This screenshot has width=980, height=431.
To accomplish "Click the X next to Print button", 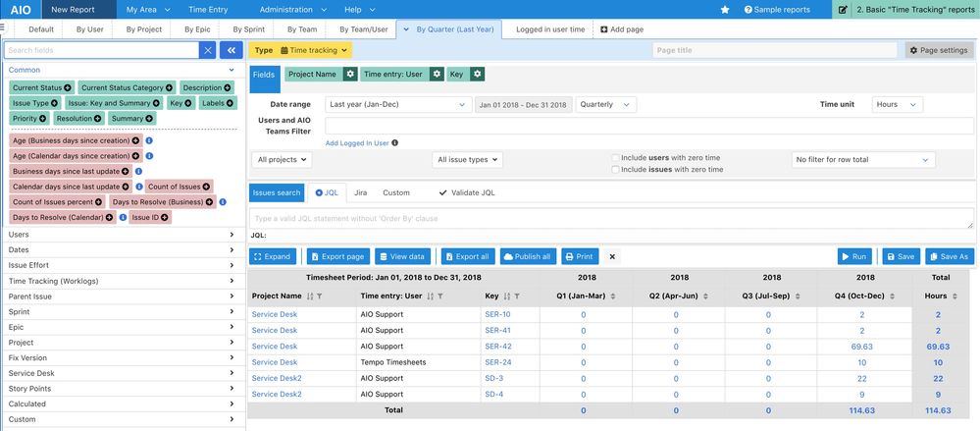I will click(612, 256).
